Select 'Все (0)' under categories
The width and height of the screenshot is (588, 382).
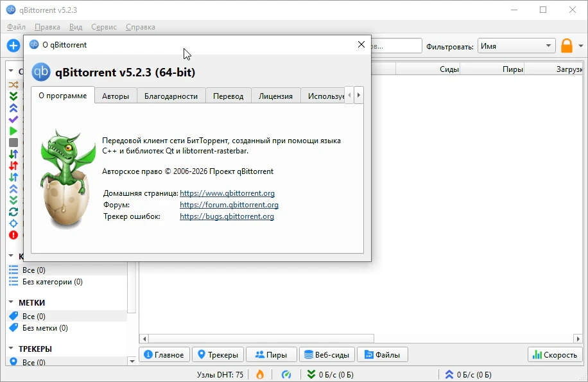pyautogui.click(x=66, y=270)
